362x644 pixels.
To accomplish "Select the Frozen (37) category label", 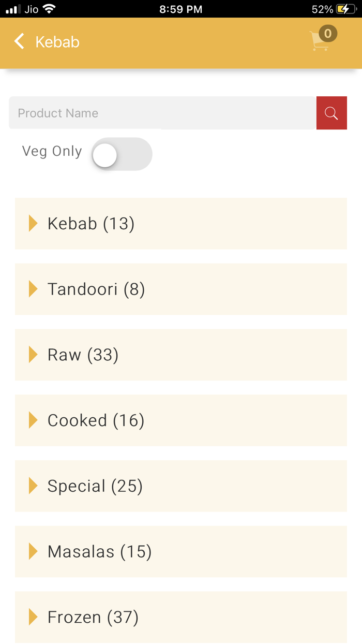I will [93, 617].
